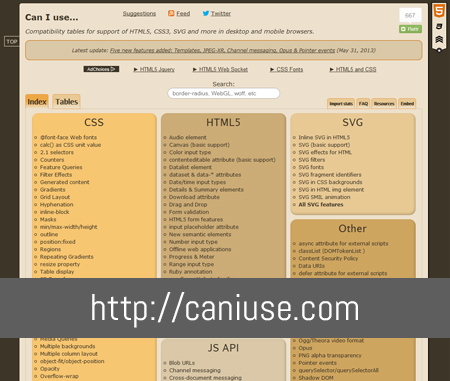Switch to the Tables tab
The width and height of the screenshot is (450, 381).
click(x=66, y=102)
